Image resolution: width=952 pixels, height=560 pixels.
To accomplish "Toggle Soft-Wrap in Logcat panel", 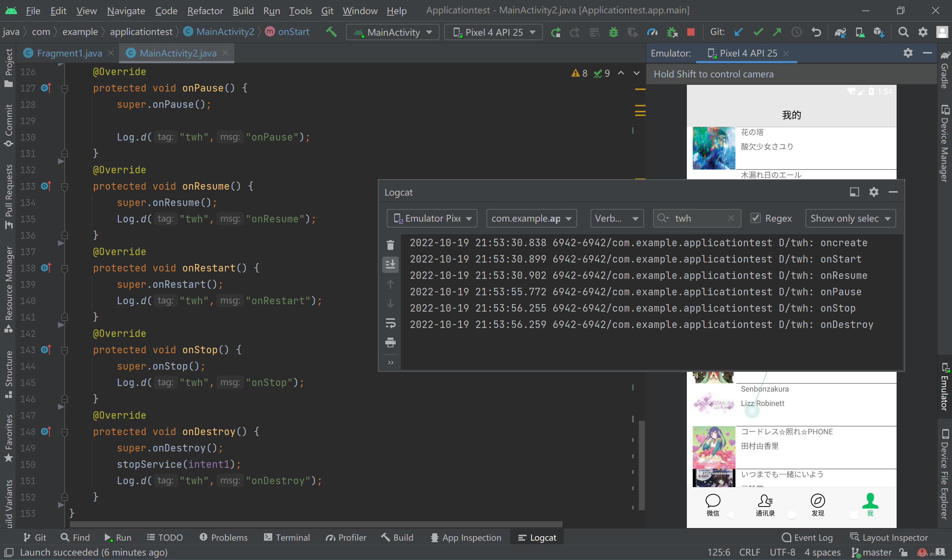I will point(390,323).
